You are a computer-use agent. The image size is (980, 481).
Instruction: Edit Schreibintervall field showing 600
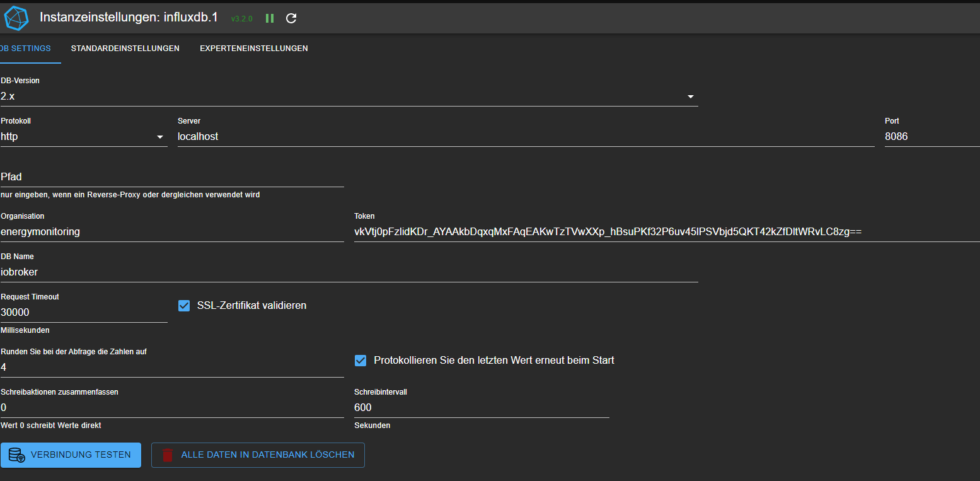481,408
